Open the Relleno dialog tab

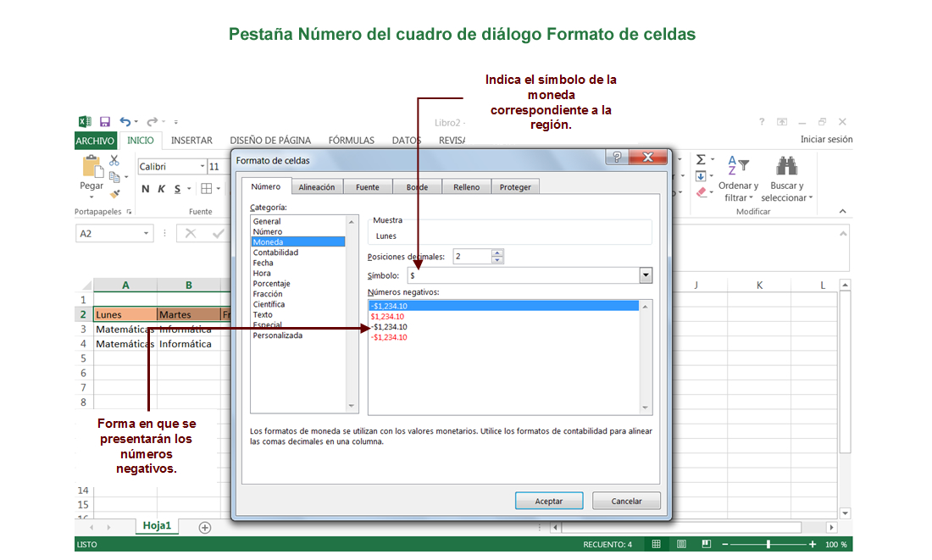click(467, 186)
